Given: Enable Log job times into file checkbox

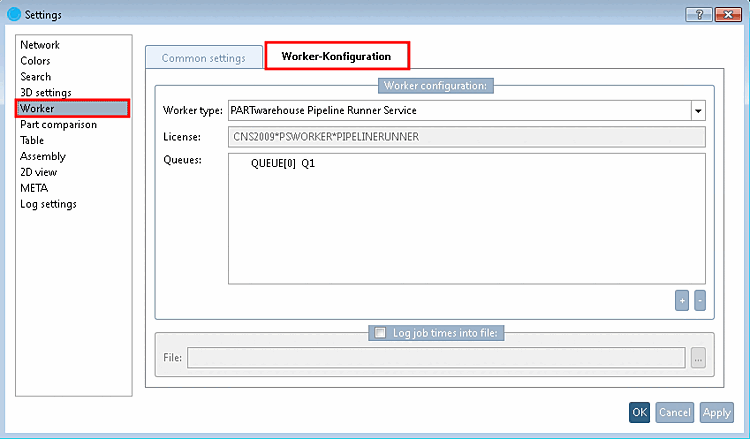Looking at the screenshot, I should tap(380, 332).
